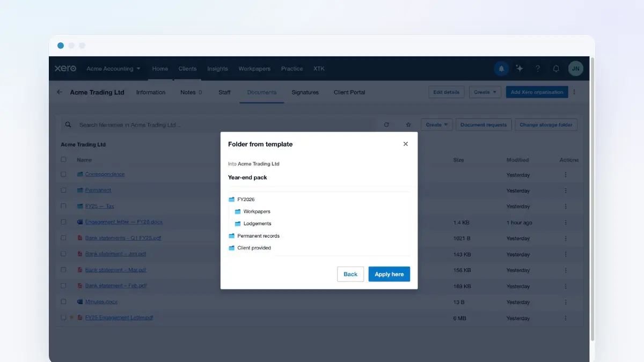This screenshot has height=362, width=644.
Task: Open the FY25 Engagement Letter.pdf link
Action: [x=119, y=317]
